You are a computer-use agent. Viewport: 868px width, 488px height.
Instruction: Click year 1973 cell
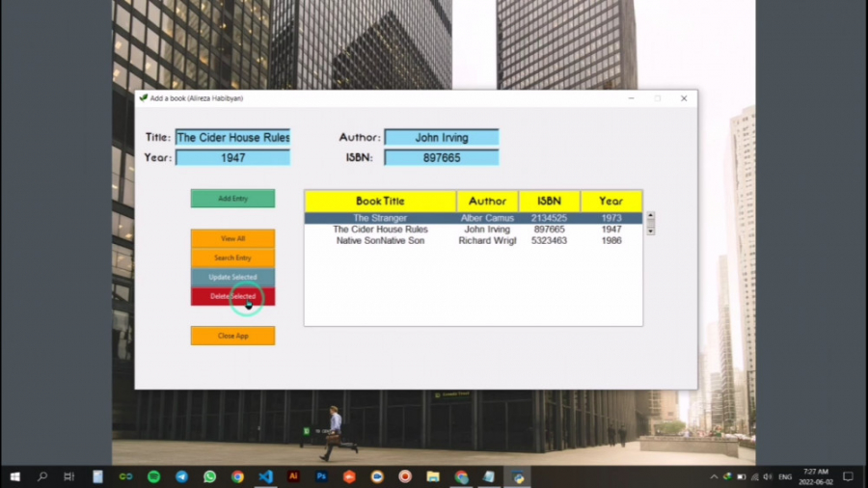coord(611,218)
